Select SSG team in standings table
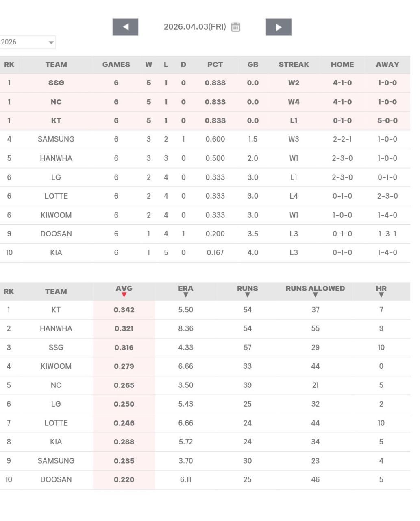This screenshot has width=420, height=521. coord(56,83)
